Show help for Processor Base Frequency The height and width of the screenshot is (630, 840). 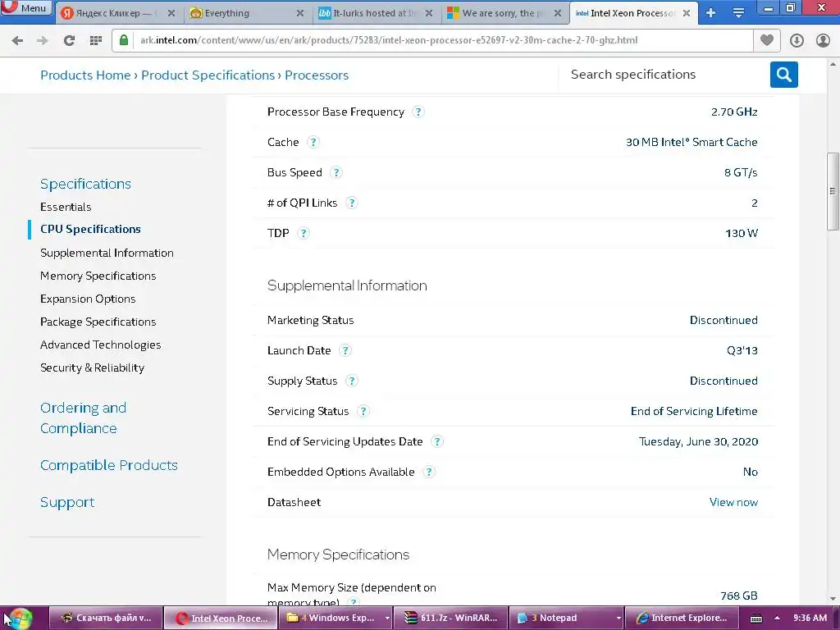(x=418, y=112)
